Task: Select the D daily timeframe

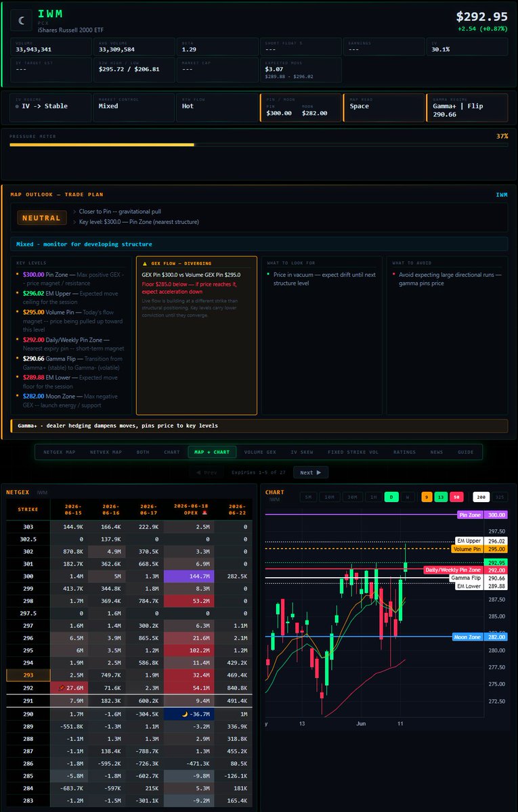Action: (x=391, y=497)
